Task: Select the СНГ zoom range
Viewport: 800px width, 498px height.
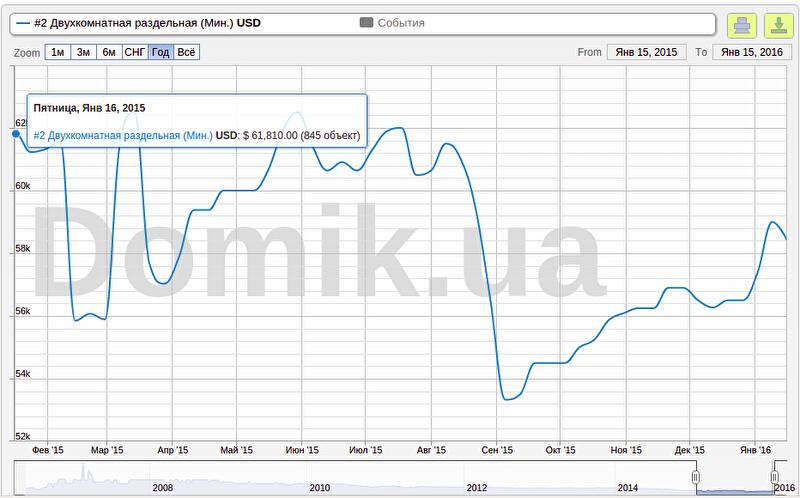Action: [135, 52]
